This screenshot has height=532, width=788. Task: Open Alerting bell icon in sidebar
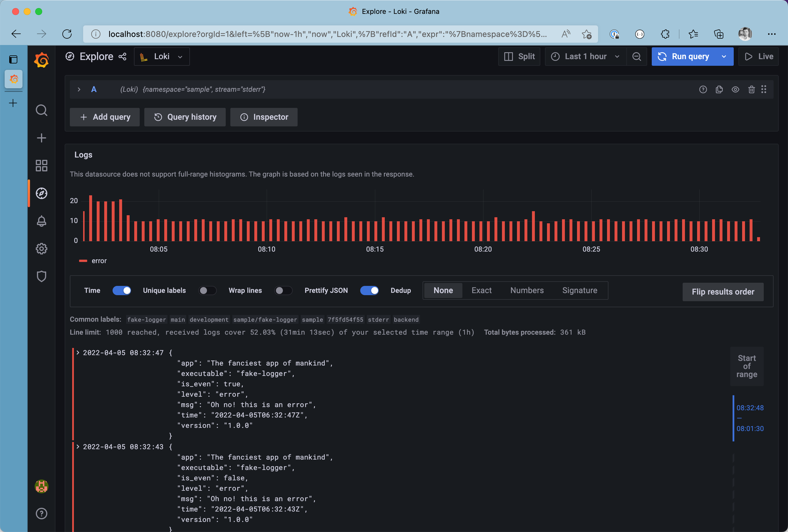[x=41, y=221]
